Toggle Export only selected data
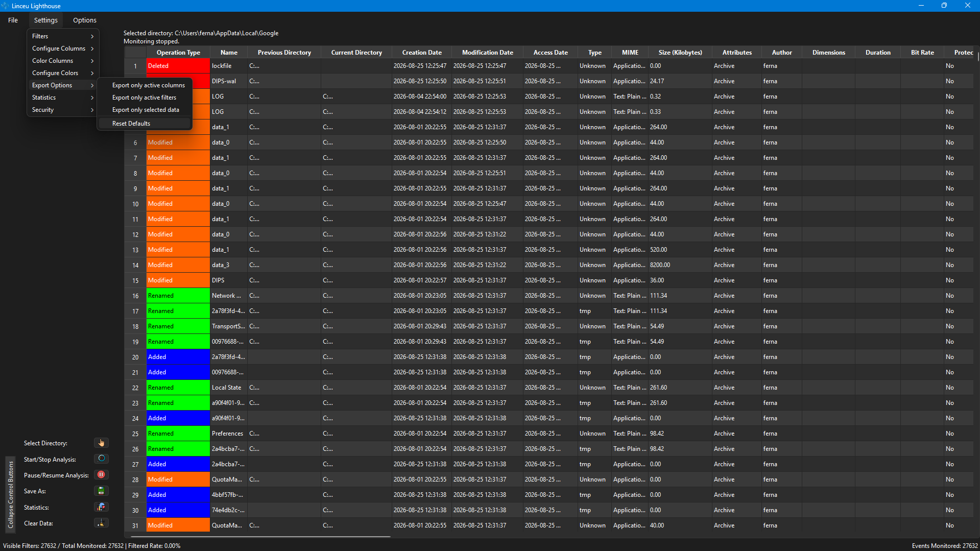Screen dimensions: 980x551 pos(145,110)
